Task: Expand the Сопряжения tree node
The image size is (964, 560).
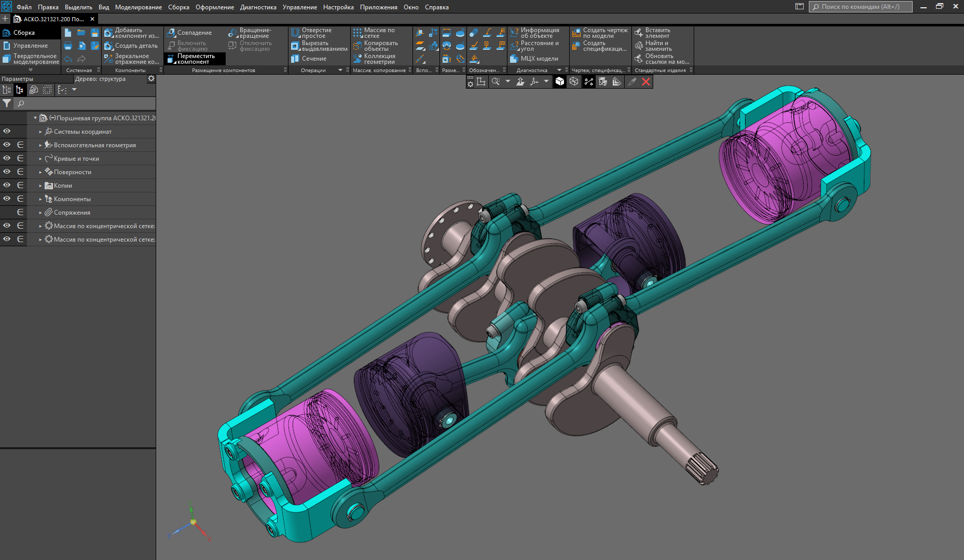Action: [x=40, y=213]
